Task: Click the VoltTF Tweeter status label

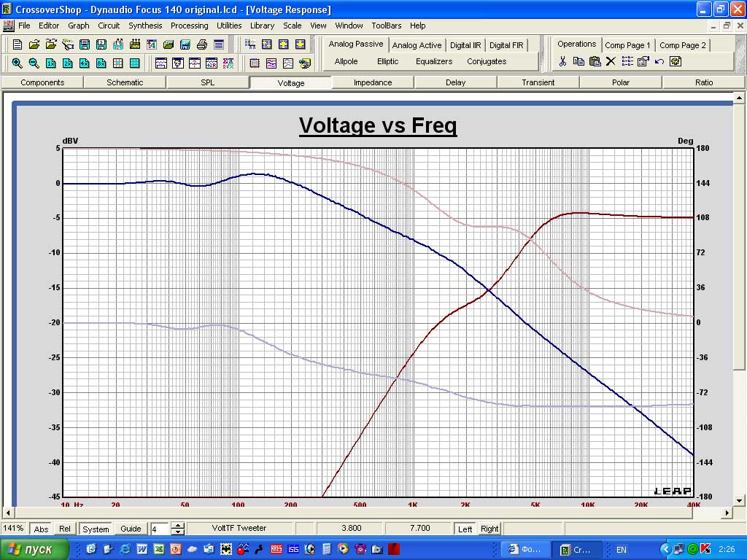Action: (239, 528)
